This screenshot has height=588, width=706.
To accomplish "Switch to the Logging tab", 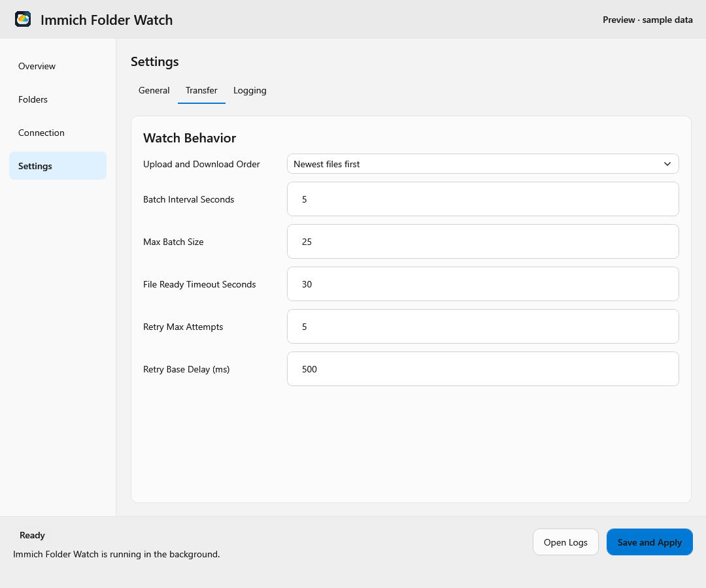I will click(250, 90).
